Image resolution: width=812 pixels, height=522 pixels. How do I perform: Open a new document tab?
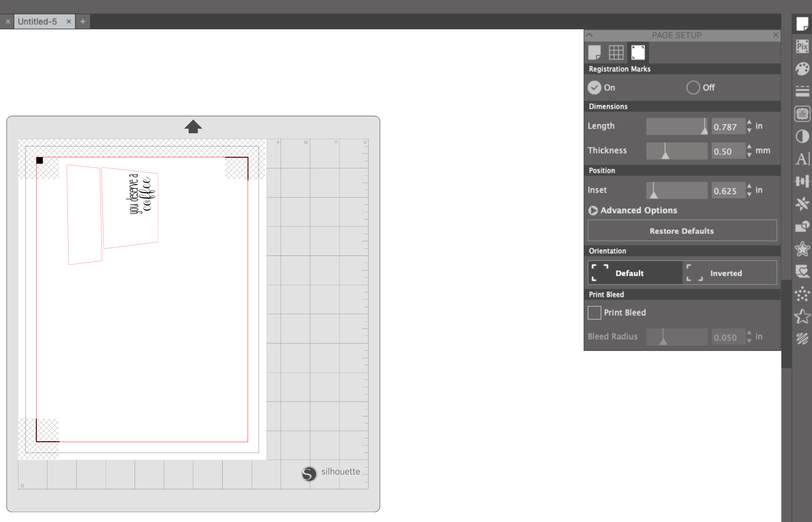point(82,21)
